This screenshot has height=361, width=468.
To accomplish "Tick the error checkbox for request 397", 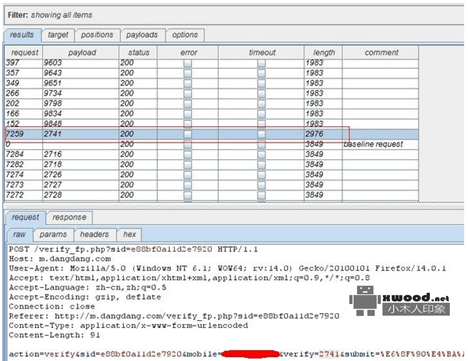I will [x=188, y=63].
